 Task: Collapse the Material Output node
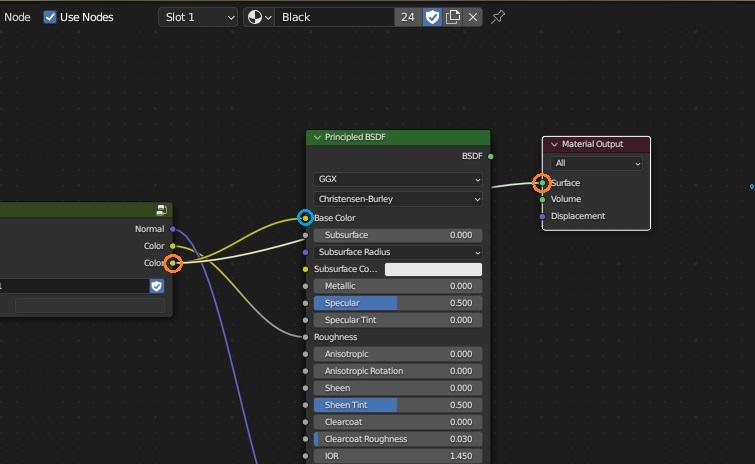pos(554,144)
